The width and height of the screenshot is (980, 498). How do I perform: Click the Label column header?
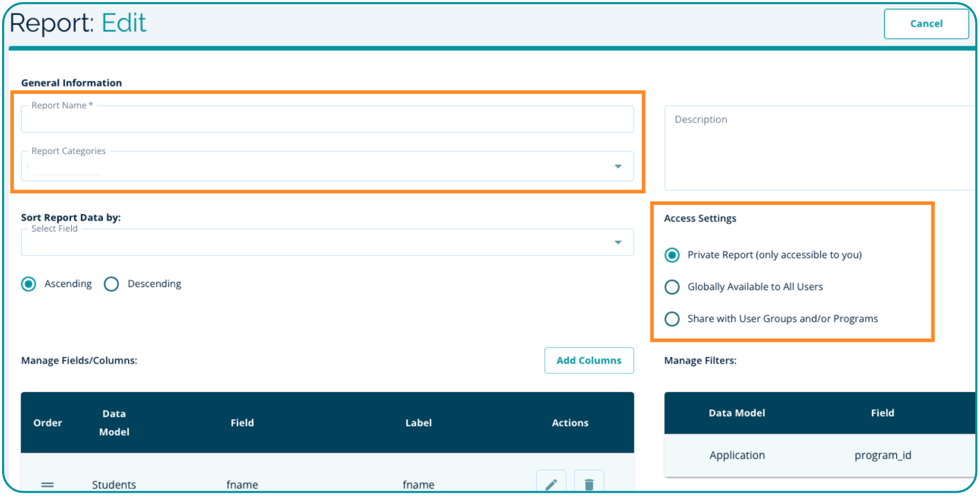(418, 423)
